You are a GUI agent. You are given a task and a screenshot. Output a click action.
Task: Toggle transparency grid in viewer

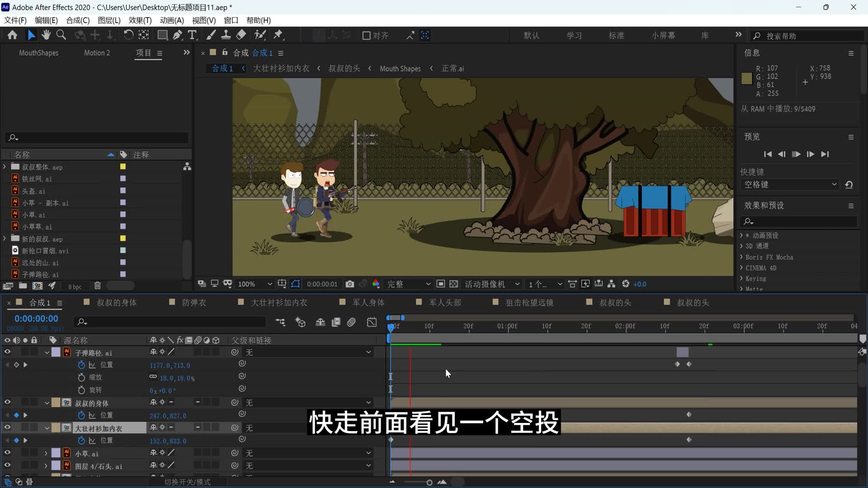click(x=454, y=284)
